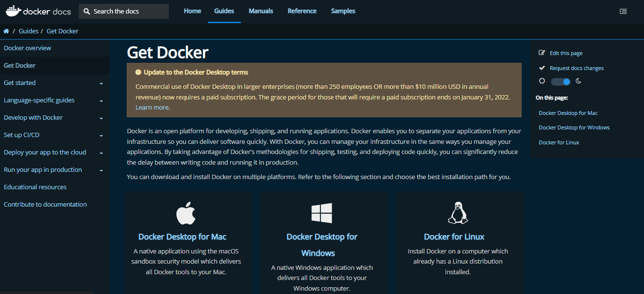Jump to Docker Desktop for Windows on-page link
The width and height of the screenshot is (644, 294).
574,127
